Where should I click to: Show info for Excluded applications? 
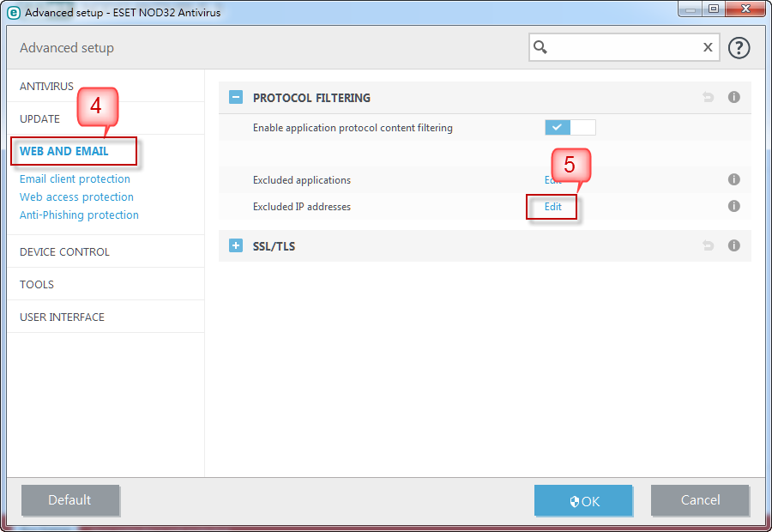[x=733, y=179]
